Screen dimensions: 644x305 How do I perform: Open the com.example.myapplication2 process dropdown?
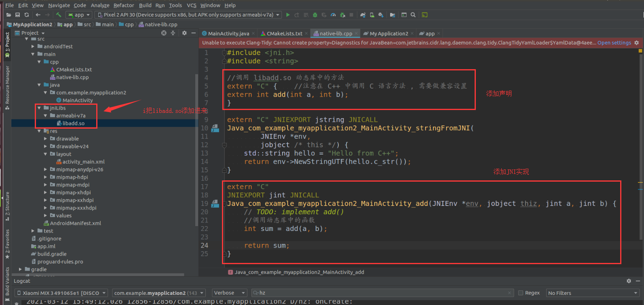tap(159, 293)
